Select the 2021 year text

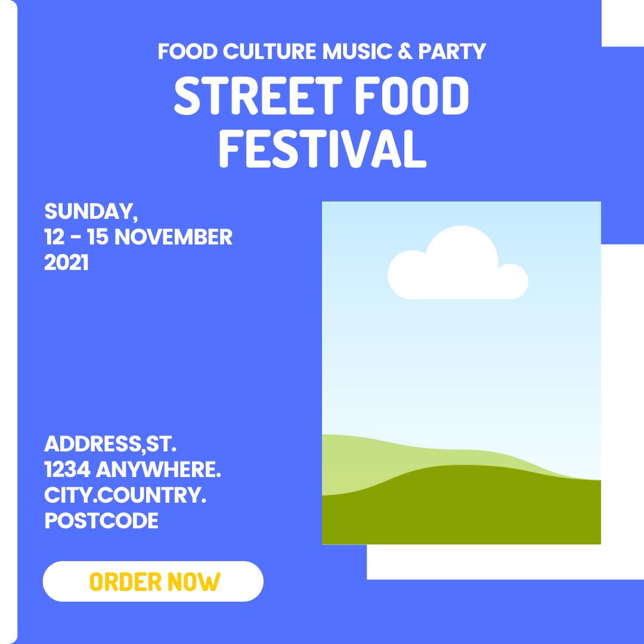click(66, 263)
